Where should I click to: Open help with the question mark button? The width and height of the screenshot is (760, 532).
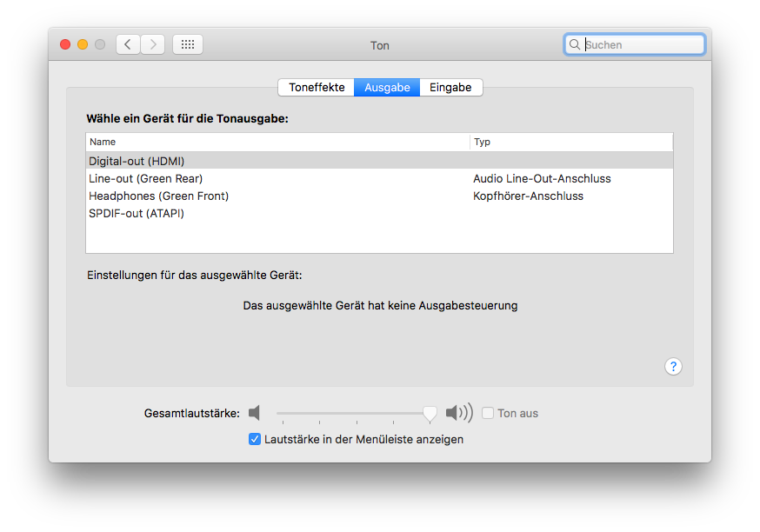673,366
